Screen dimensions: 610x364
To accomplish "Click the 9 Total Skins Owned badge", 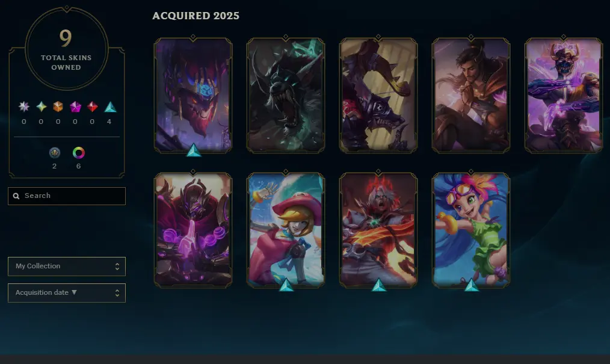I will click(x=67, y=48).
